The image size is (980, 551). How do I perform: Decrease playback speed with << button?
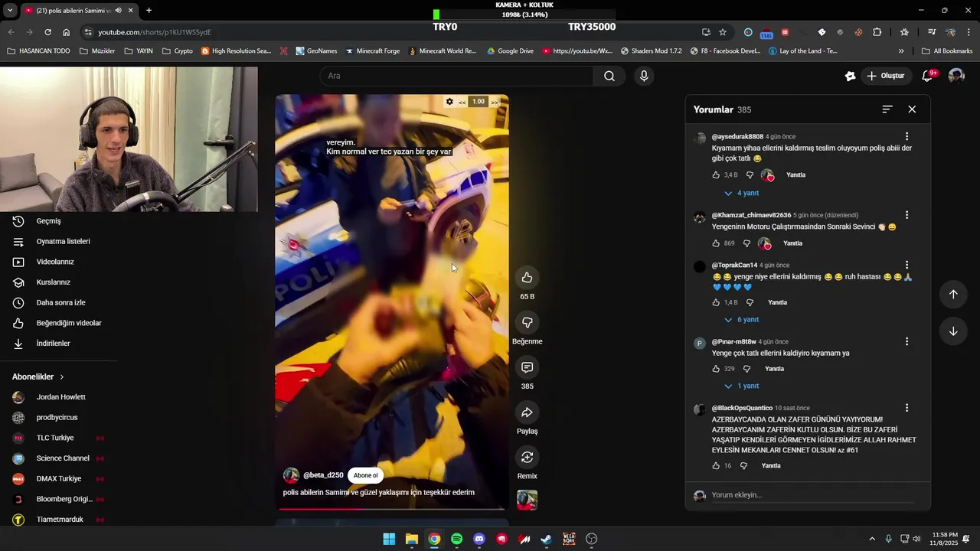(462, 102)
